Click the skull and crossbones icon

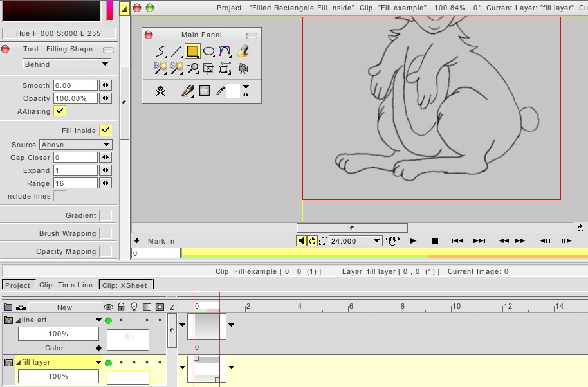tap(160, 91)
